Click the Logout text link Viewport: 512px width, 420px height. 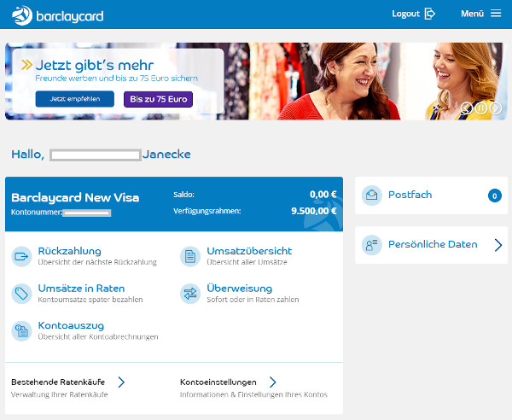click(x=405, y=14)
